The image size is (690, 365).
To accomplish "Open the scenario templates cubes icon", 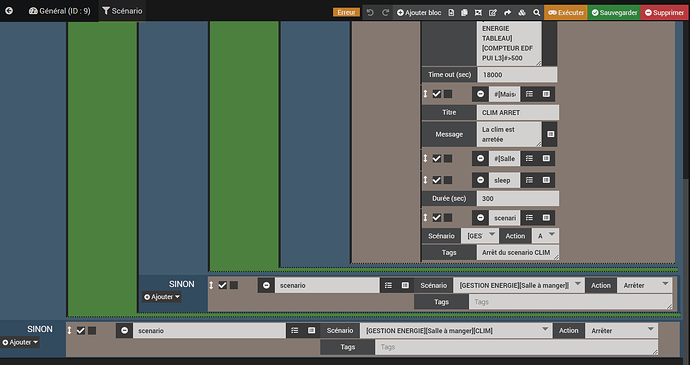I will point(522,13).
